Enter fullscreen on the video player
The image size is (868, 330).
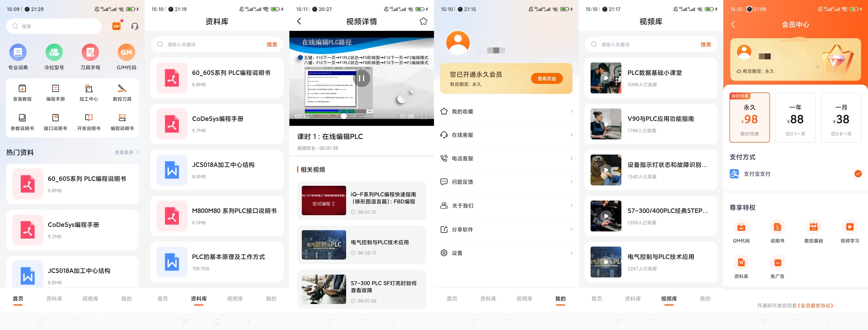pos(424,116)
